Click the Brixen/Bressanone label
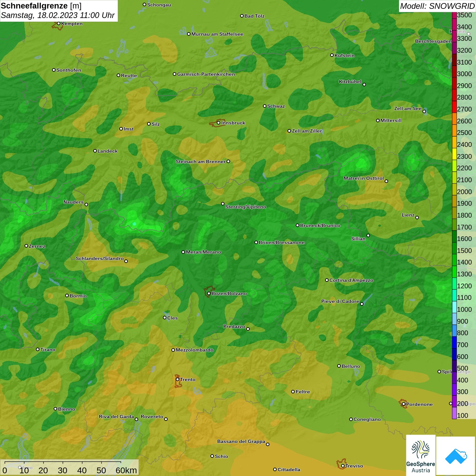 (282, 242)
